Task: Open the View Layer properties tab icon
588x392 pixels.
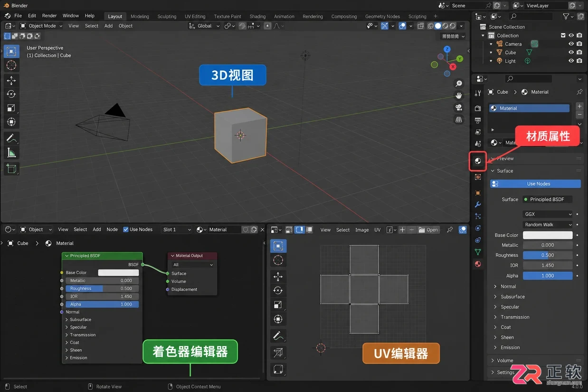Action: coord(478,132)
